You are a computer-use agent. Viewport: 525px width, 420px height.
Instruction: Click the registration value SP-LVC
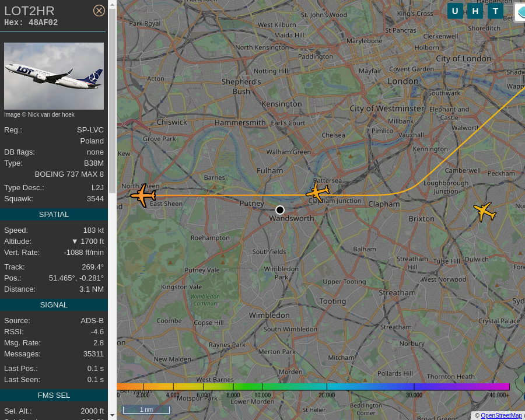[90, 130]
